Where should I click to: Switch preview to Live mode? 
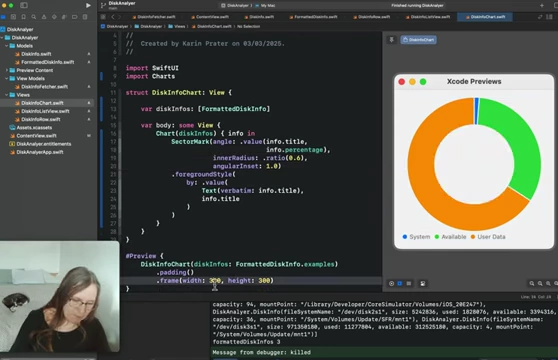coord(391,284)
